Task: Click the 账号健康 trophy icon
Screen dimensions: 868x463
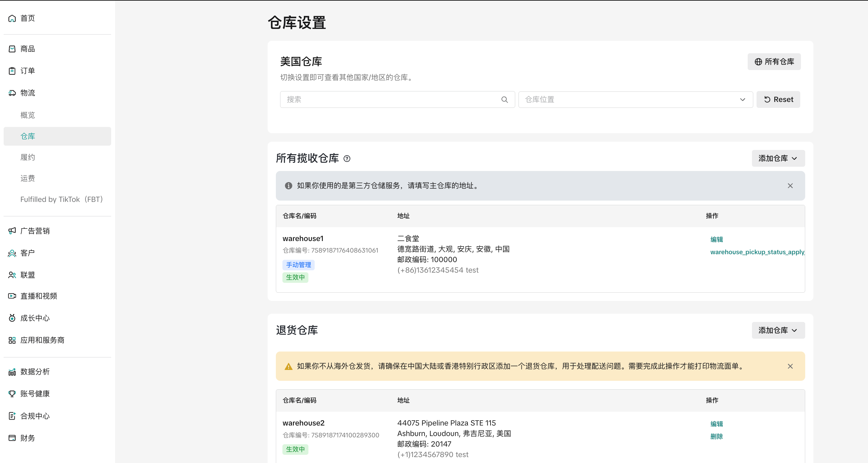Action: pos(12,394)
